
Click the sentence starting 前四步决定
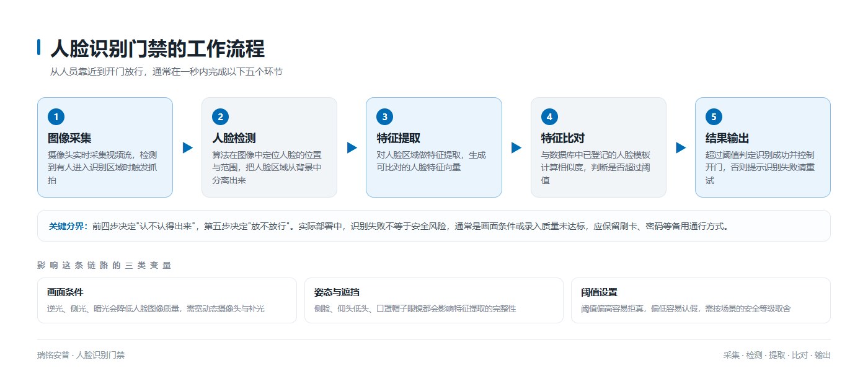coord(410,226)
